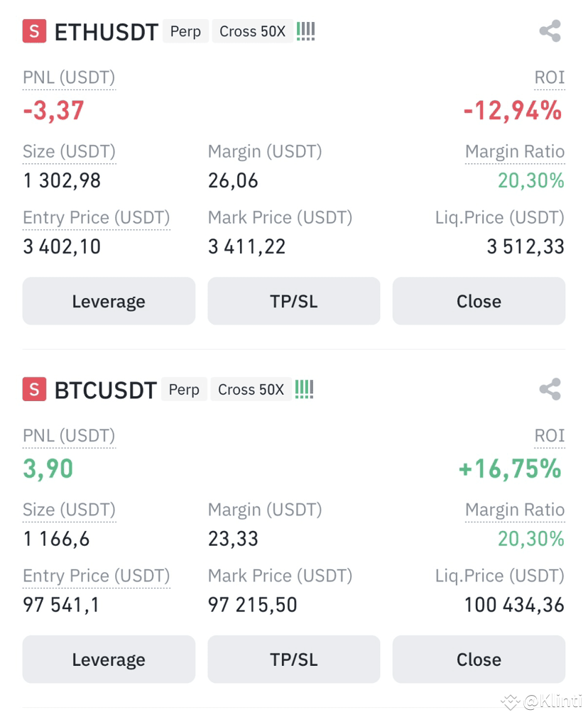Tap the ADL indicator bars for BTCUSDT

pos(304,389)
